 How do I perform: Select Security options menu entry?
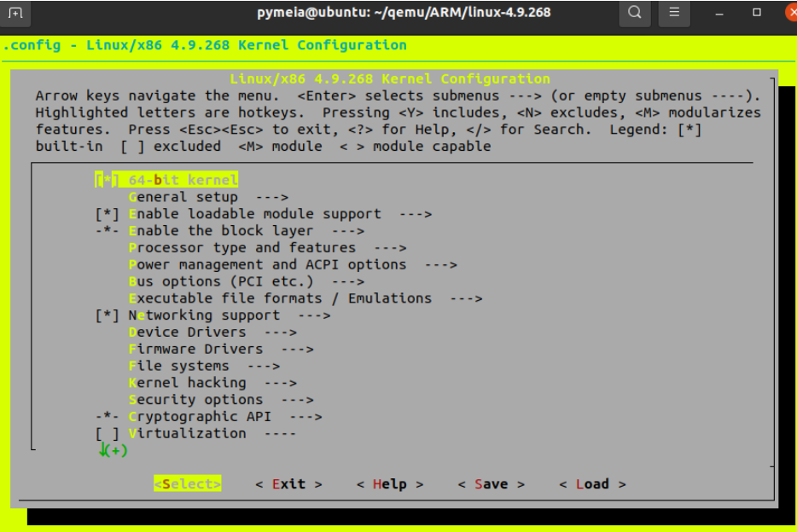tap(195, 400)
